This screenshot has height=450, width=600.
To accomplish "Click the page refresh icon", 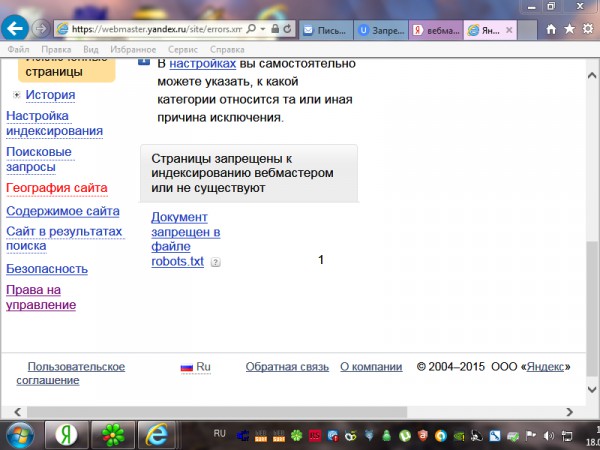I will tap(287, 29).
